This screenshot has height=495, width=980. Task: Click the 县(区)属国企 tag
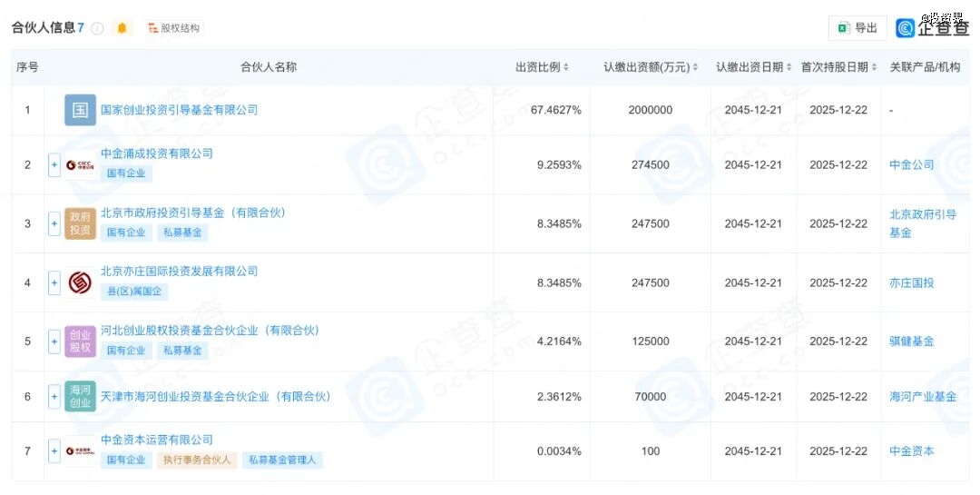pyautogui.click(x=133, y=291)
